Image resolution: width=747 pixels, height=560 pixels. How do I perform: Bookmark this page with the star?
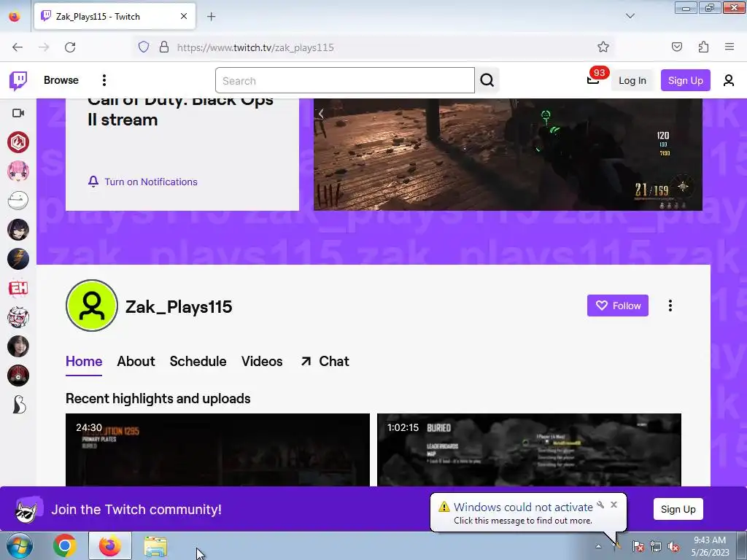pyautogui.click(x=603, y=47)
